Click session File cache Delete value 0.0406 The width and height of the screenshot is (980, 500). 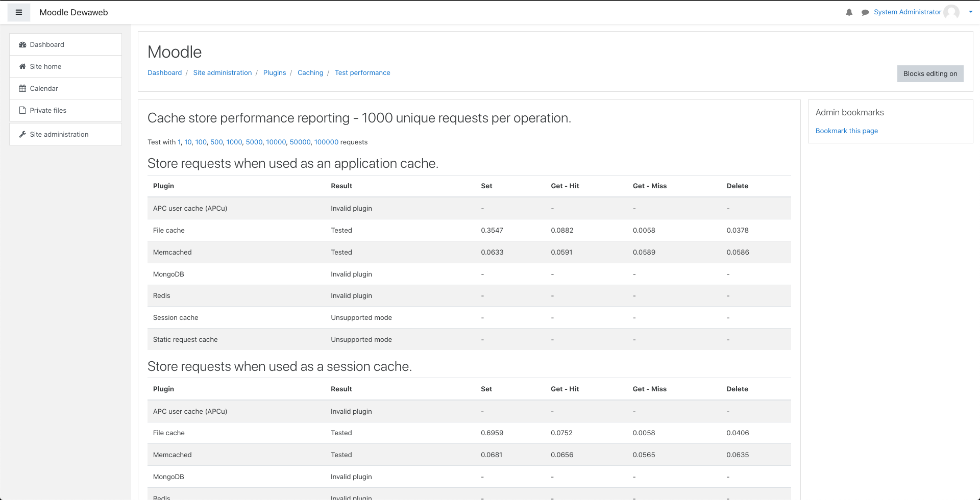pos(738,433)
